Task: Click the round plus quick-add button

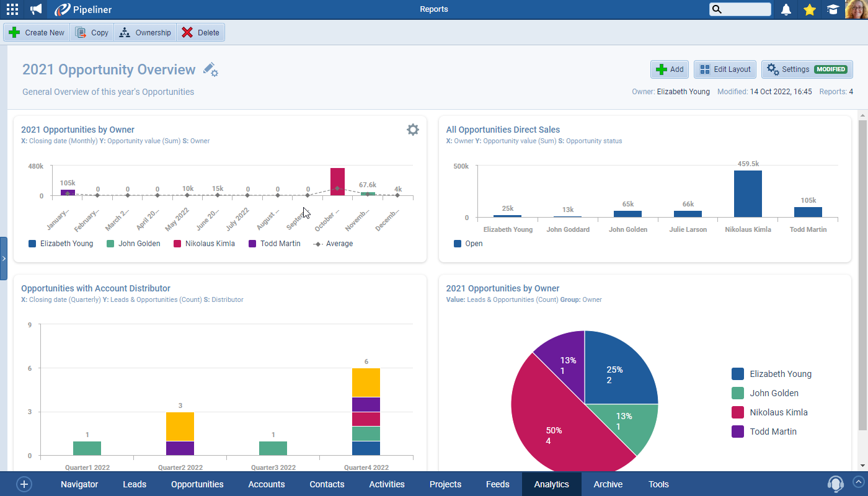Action: click(x=24, y=484)
